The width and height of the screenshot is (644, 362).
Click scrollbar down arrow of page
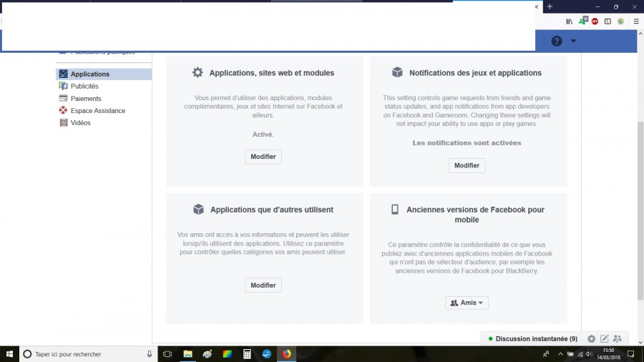coord(640,342)
